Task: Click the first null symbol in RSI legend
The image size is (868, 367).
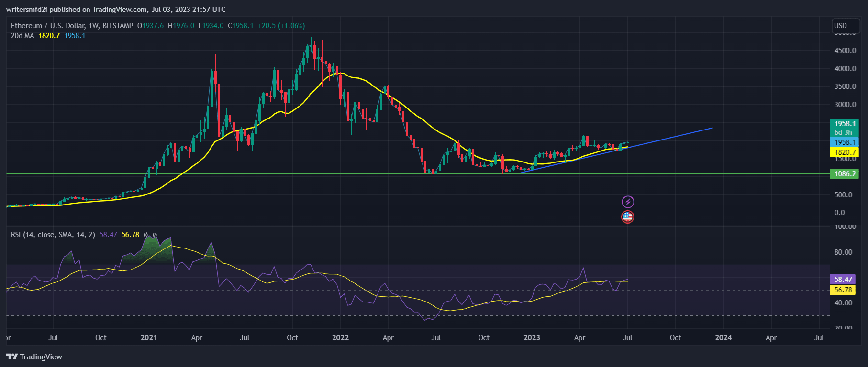Action: pos(146,235)
